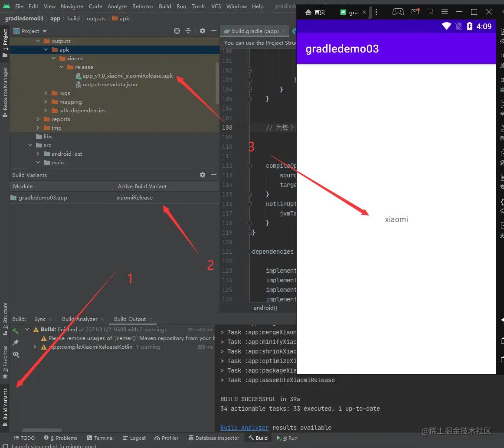Collapse the apk folder

tap(46, 50)
